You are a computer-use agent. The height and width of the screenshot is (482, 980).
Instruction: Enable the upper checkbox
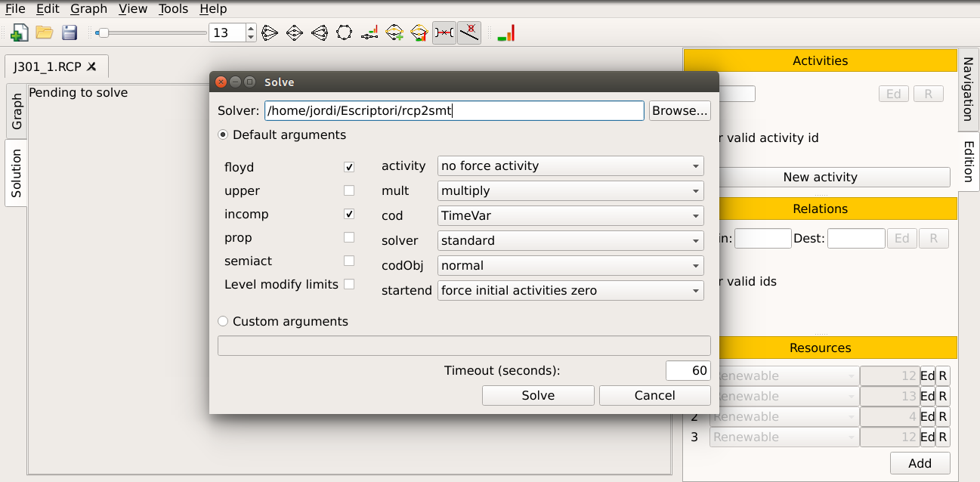point(349,190)
